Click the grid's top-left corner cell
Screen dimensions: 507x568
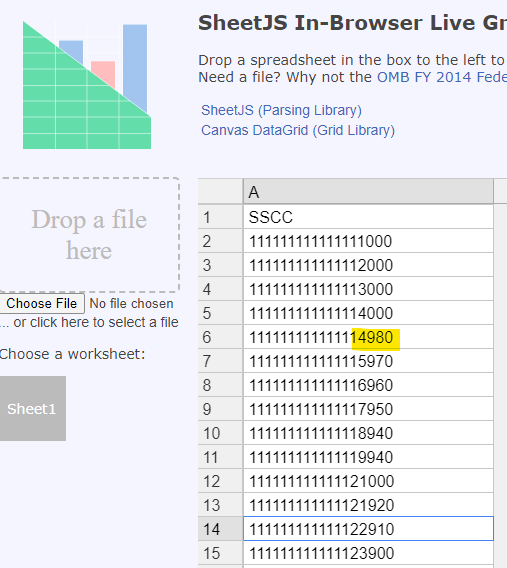220,191
